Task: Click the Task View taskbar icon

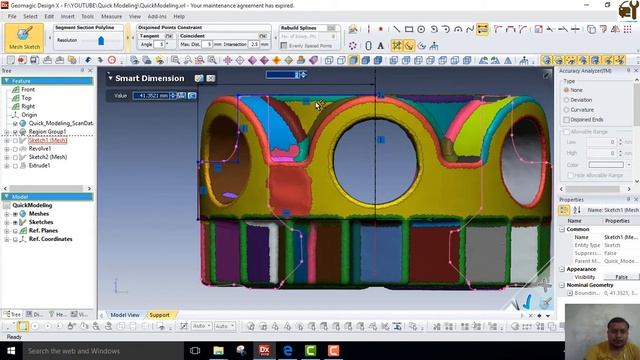Action: [195, 350]
